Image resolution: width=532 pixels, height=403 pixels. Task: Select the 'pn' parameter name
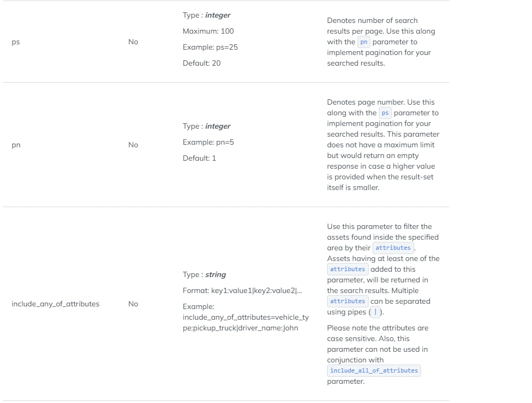[16, 145]
